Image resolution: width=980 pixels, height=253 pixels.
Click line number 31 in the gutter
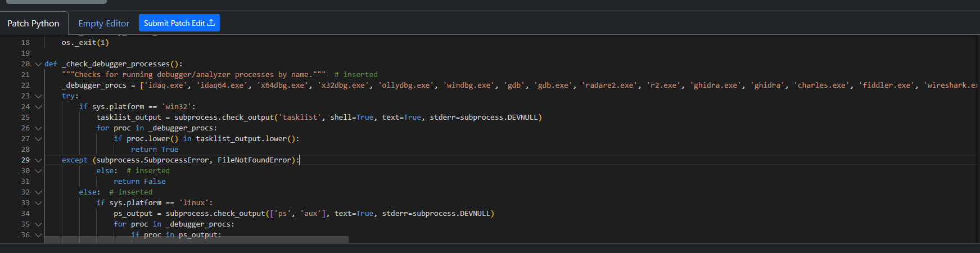click(25, 182)
